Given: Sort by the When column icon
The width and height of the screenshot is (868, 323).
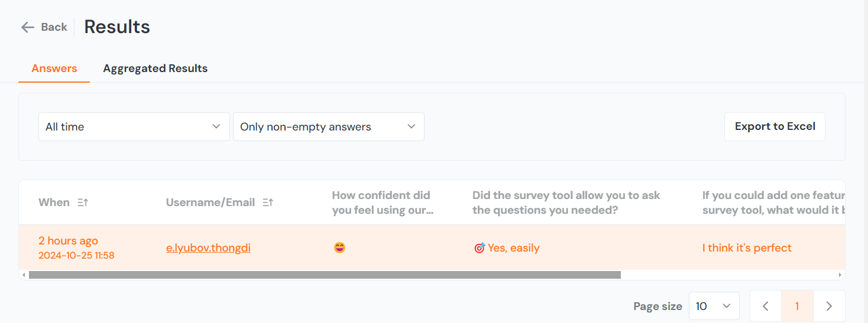Looking at the screenshot, I should [x=83, y=203].
